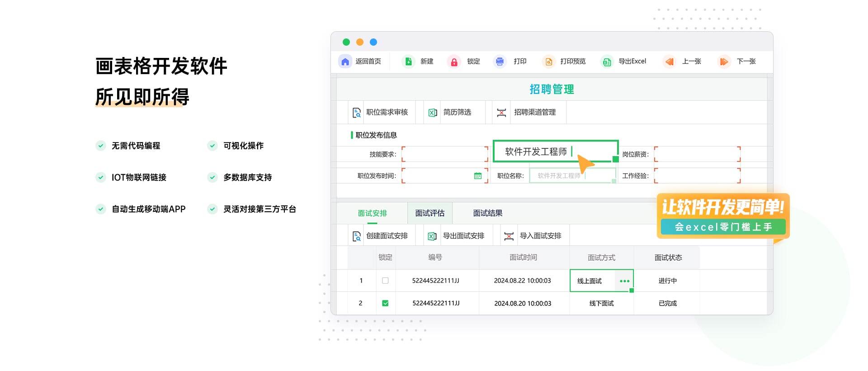Click the three-dots button beside 线上面试
The width and height of the screenshot is (868, 371).
point(624,281)
